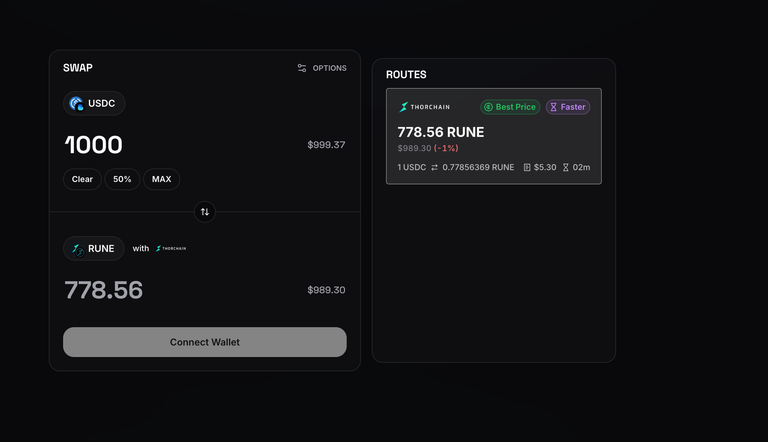The height and width of the screenshot is (442, 768).
Task: Click the fee receipt icon near $5.30
Action: tap(527, 168)
